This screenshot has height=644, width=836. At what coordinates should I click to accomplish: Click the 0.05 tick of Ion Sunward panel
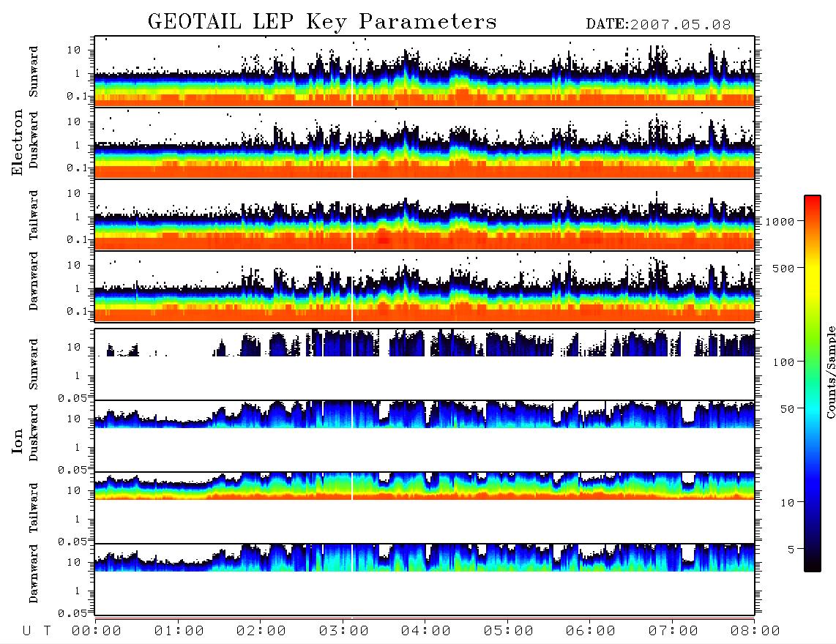pos(72,398)
